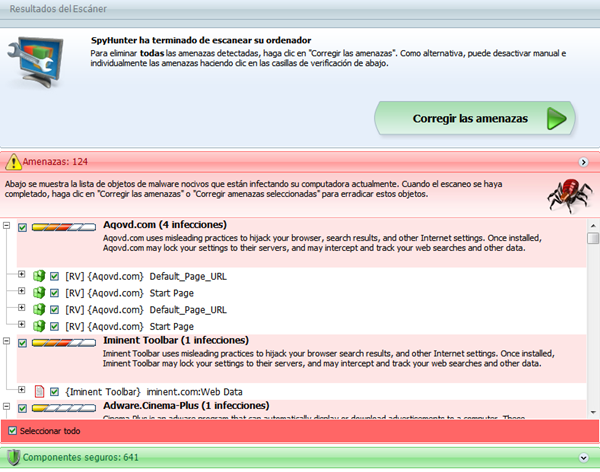600x472 pixels.
Task: Expand the first Start Page entry
Action: [x=21, y=291]
